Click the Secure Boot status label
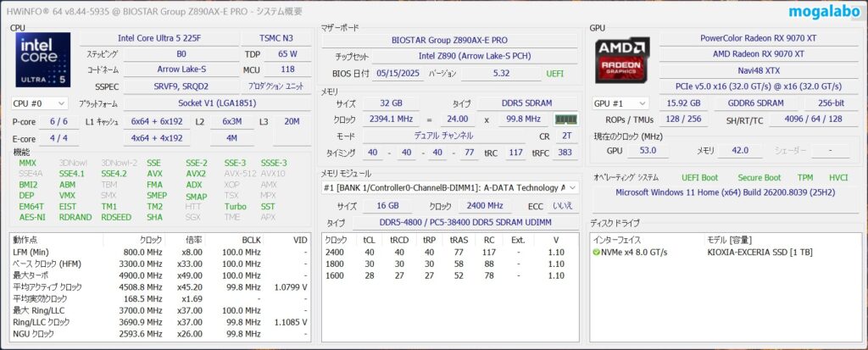 pos(759,178)
